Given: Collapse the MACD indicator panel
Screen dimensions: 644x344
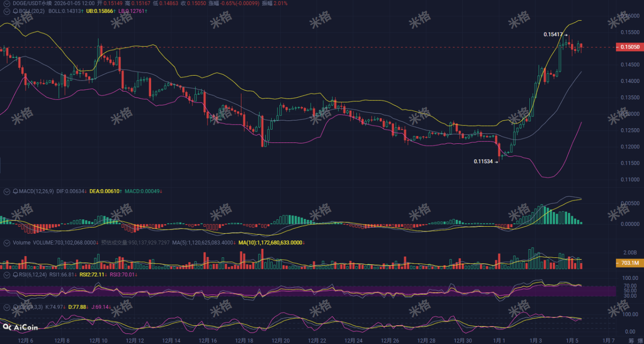Looking at the screenshot, I should [6, 191].
